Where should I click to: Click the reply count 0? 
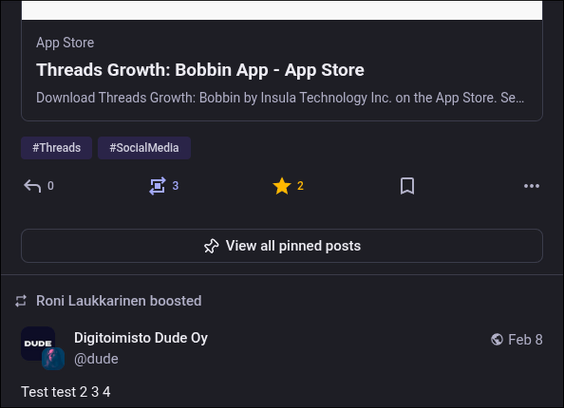pyautogui.click(x=51, y=186)
